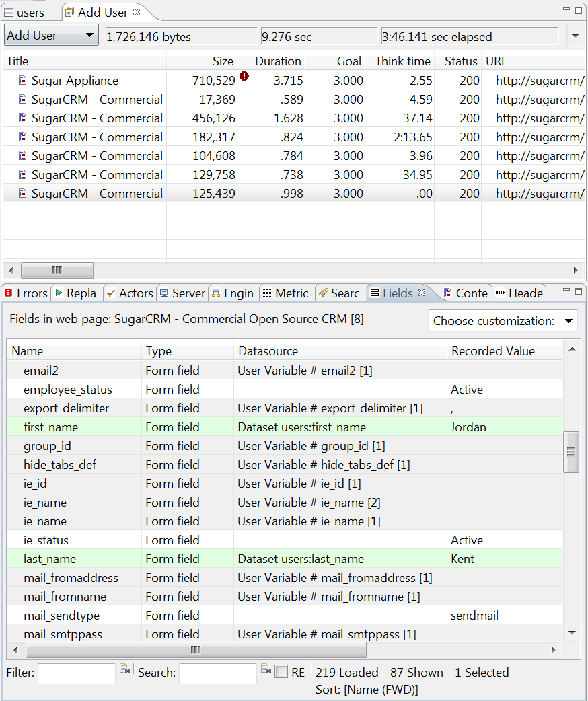Screen dimensions: 588x701
Task: Click the page icon of the 17,369 size row
Action: coord(22,100)
